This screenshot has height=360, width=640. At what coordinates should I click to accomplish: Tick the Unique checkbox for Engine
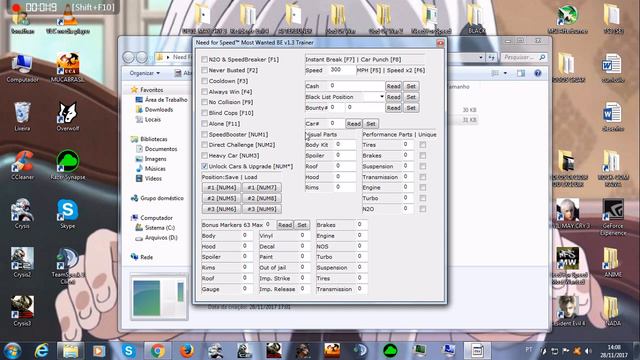[422, 187]
